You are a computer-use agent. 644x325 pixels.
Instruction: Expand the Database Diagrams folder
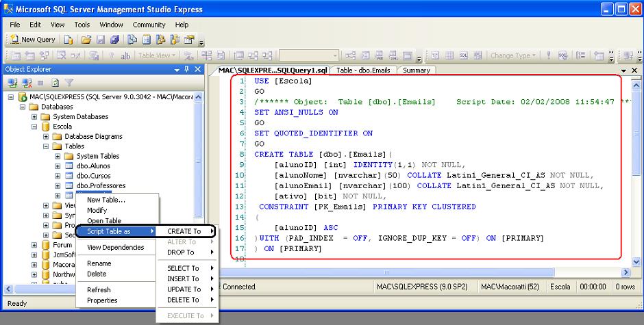pos(46,136)
